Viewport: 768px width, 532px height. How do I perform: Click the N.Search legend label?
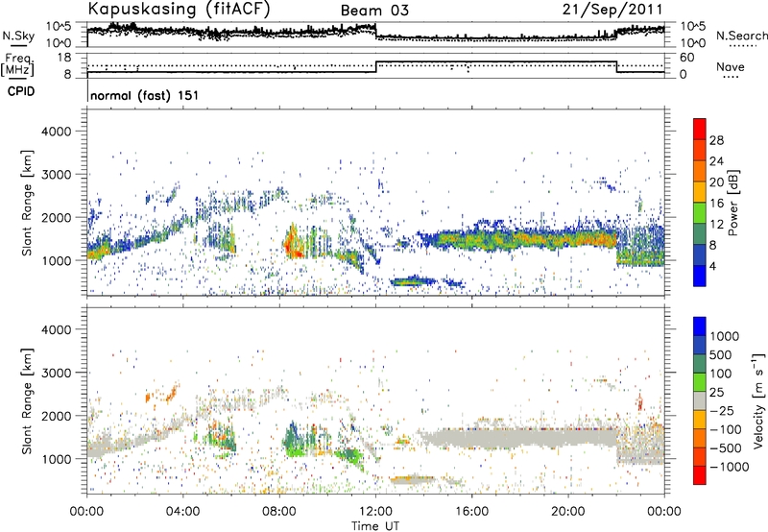coord(742,36)
